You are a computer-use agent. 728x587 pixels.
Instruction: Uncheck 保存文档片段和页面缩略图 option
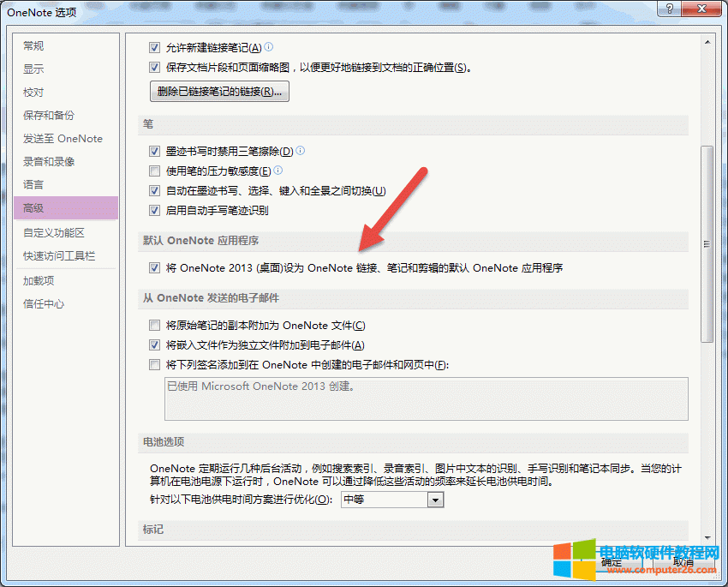(x=155, y=68)
